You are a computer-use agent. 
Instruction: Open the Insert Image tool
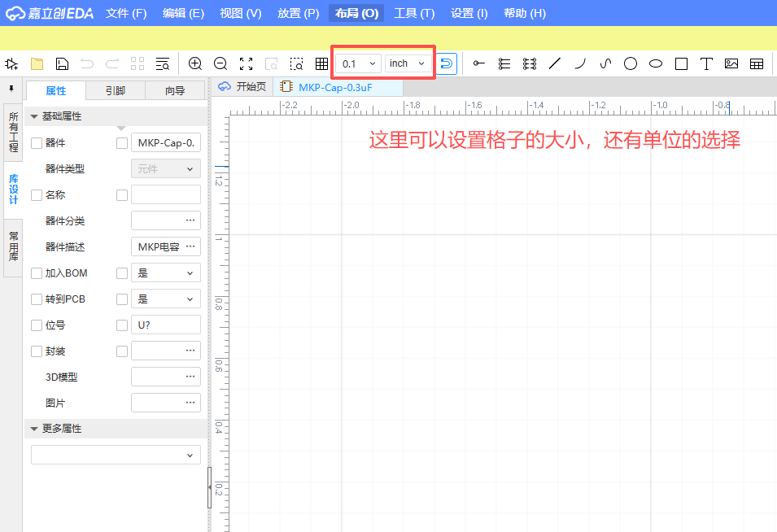tap(731, 63)
